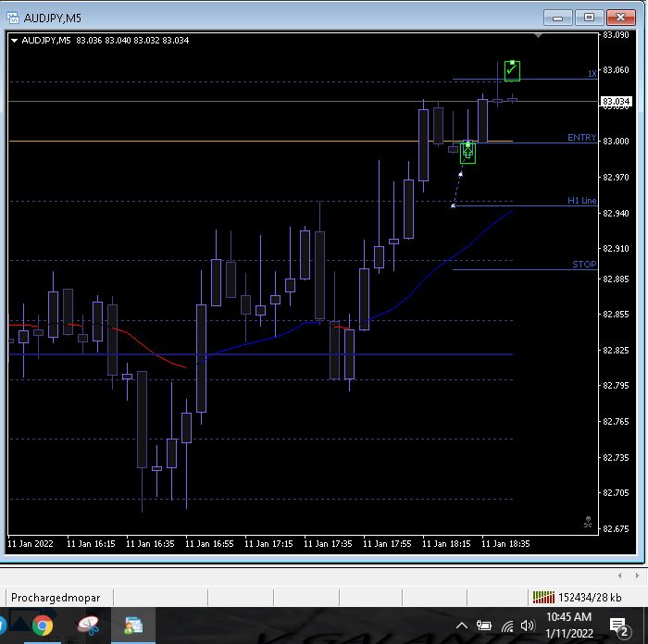648x644 pixels.
Task: Click the Prochargedmopar profile in the status bar
Action: (x=56, y=598)
